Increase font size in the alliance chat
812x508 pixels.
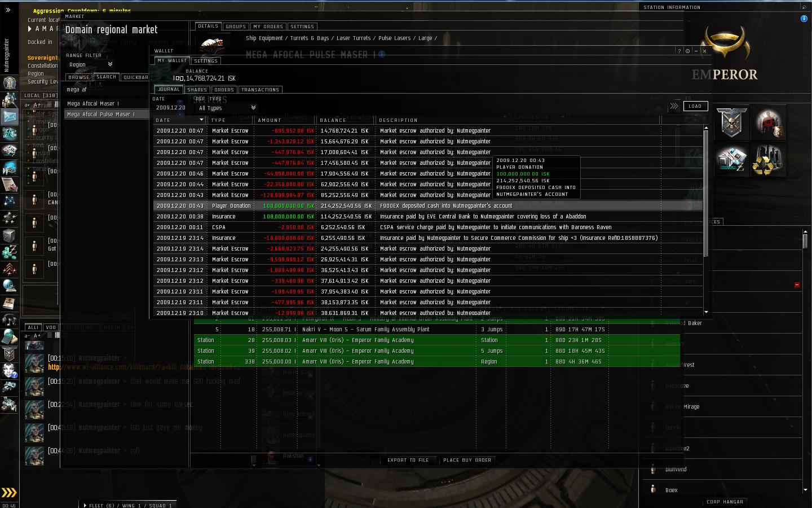pyautogui.click(x=38, y=335)
